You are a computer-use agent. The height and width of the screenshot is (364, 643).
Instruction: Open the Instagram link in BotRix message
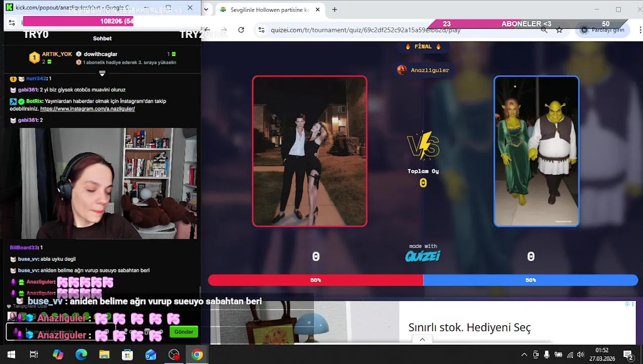[87, 109]
